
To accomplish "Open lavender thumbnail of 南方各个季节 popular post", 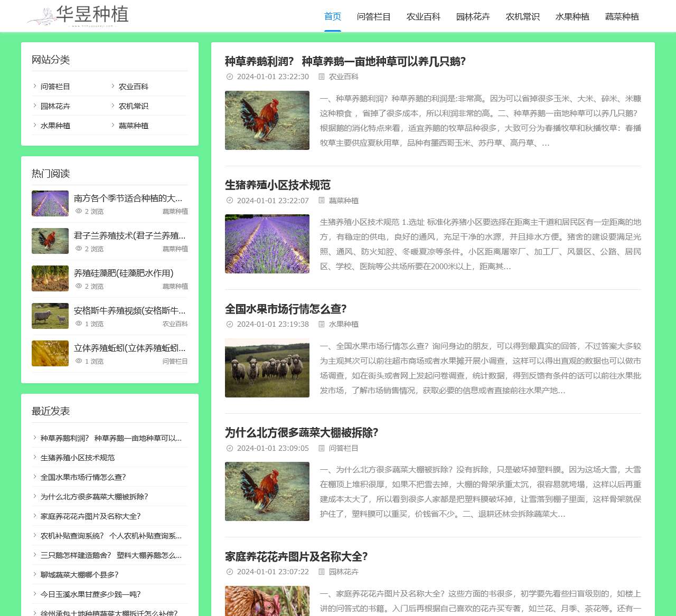I will pyautogui.click(x=50, y=203).
